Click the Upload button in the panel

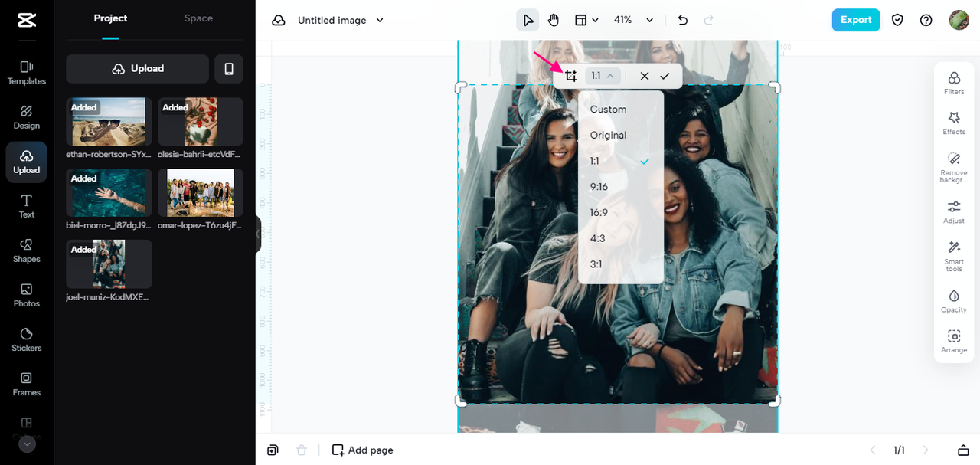(137, 69)
